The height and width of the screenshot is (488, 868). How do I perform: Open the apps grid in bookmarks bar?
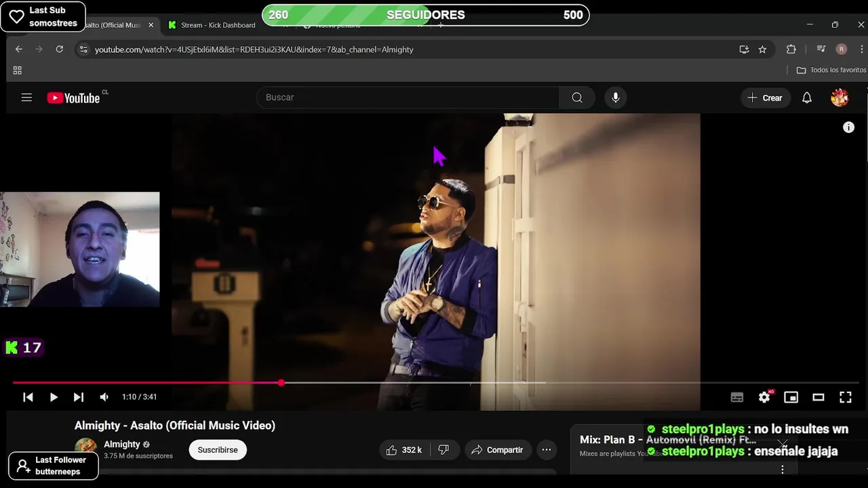tap(18, 70)
